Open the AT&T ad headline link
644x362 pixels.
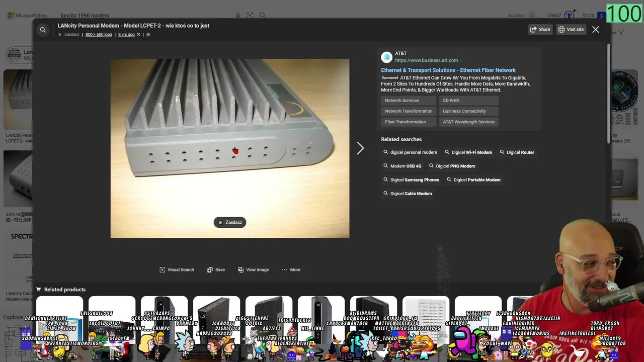pyautogui.click(x=448, y=70)
